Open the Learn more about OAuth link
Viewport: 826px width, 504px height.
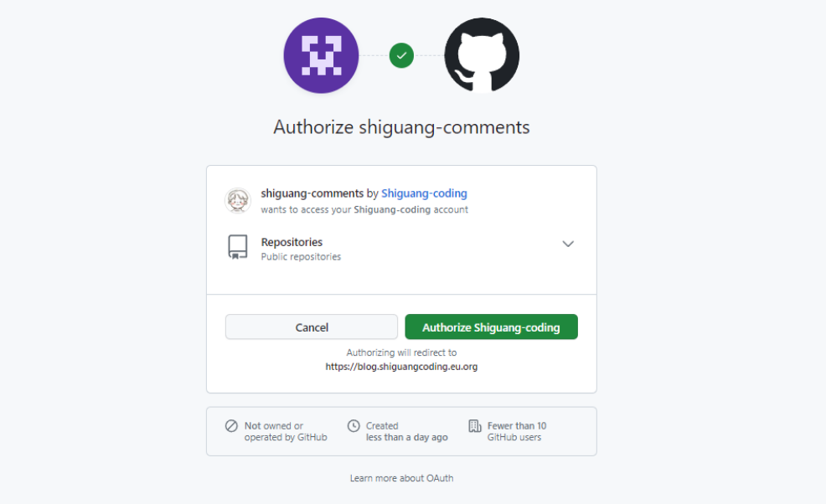pos(401,478)
